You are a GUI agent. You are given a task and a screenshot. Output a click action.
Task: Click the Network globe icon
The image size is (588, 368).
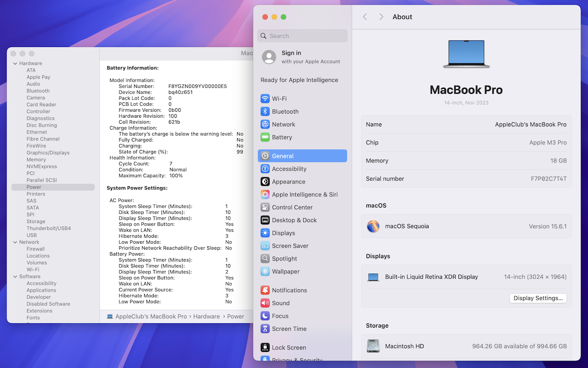tap(265, 124)
